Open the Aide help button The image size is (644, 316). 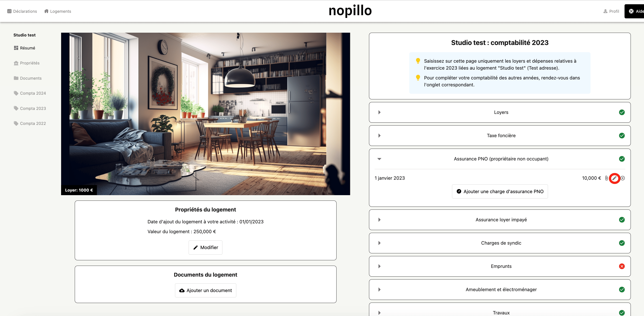point(635,11)
